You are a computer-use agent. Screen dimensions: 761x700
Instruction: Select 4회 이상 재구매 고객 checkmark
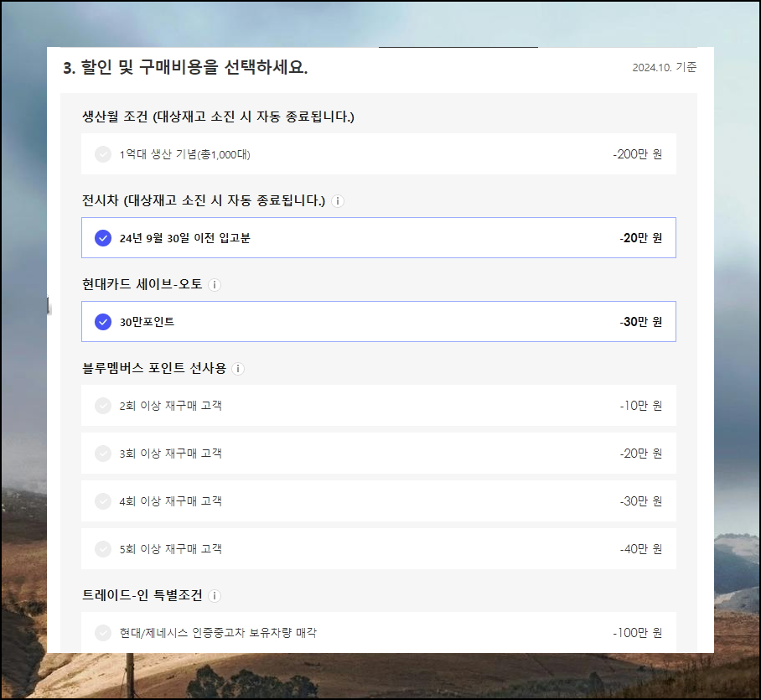(x=103, y=501)
